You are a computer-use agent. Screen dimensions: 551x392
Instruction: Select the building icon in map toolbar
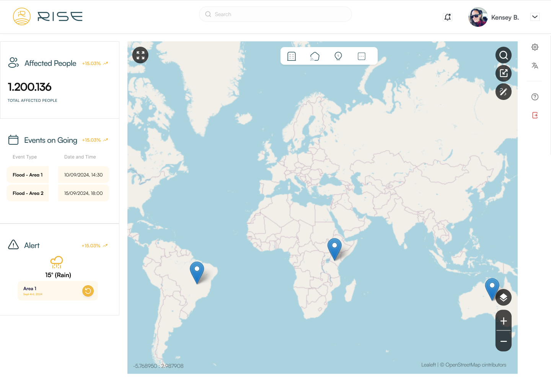click(x=292, y=56)
